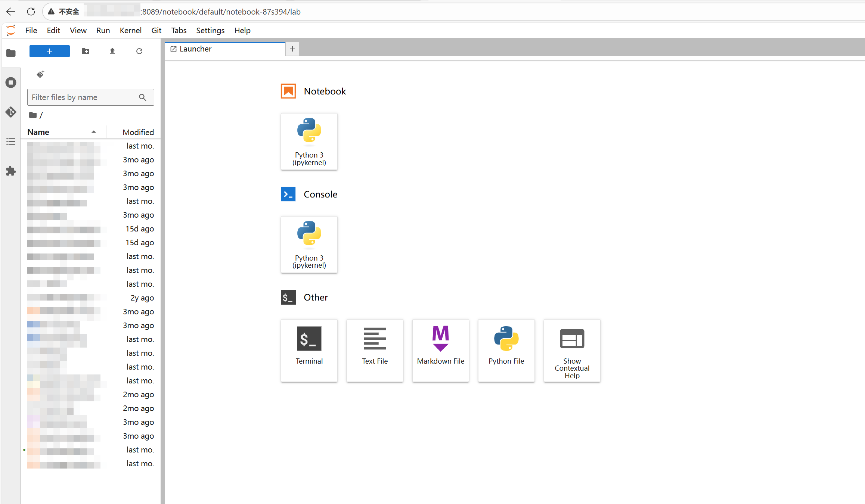The height and width of the screenshot is (504, 865).
Task: Click the Git clone icon
Action: [40, 74]
